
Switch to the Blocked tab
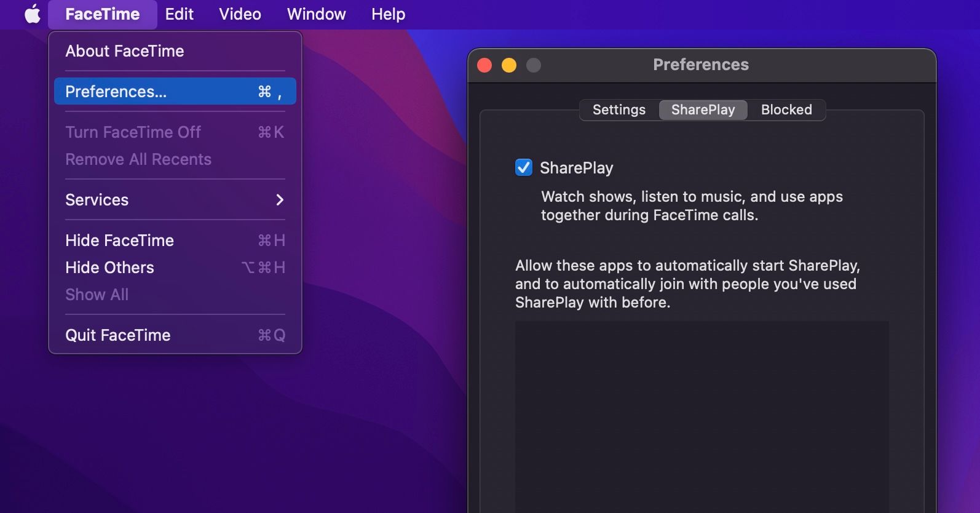point(786,110)
